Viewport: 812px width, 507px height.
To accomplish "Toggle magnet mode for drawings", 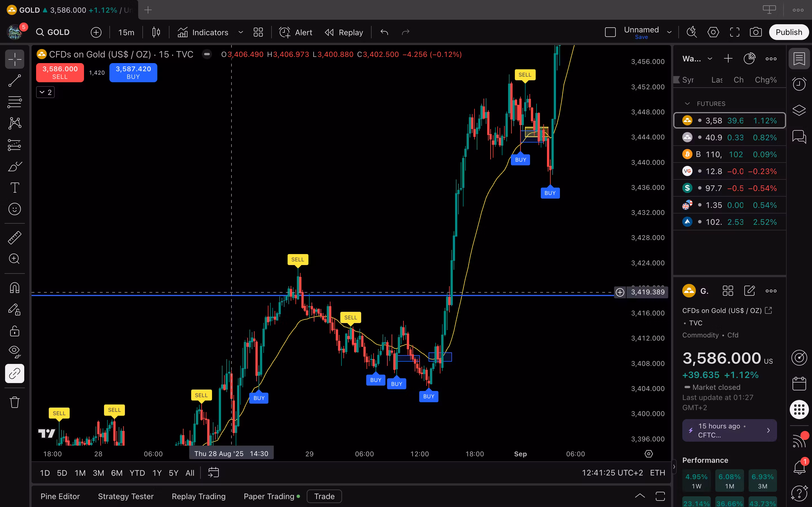I will (x=14, y=288).
